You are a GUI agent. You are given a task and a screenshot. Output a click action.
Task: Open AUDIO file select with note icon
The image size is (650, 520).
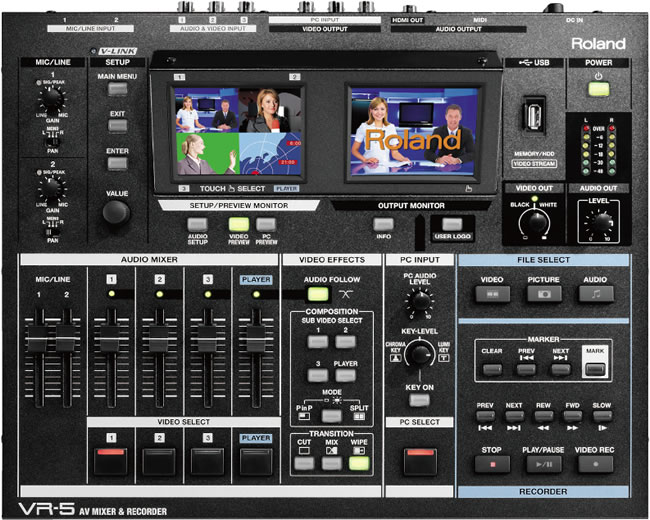596,294
